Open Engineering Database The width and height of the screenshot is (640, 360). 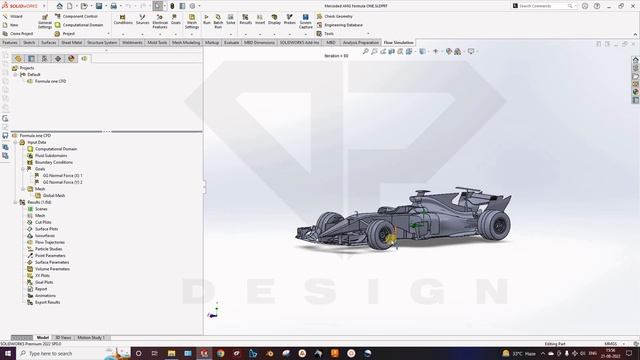[x=340, y=25]
